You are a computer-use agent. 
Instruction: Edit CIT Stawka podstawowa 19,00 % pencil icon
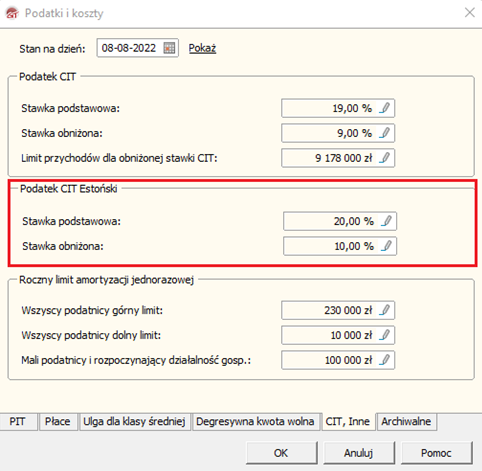(385, 108)
